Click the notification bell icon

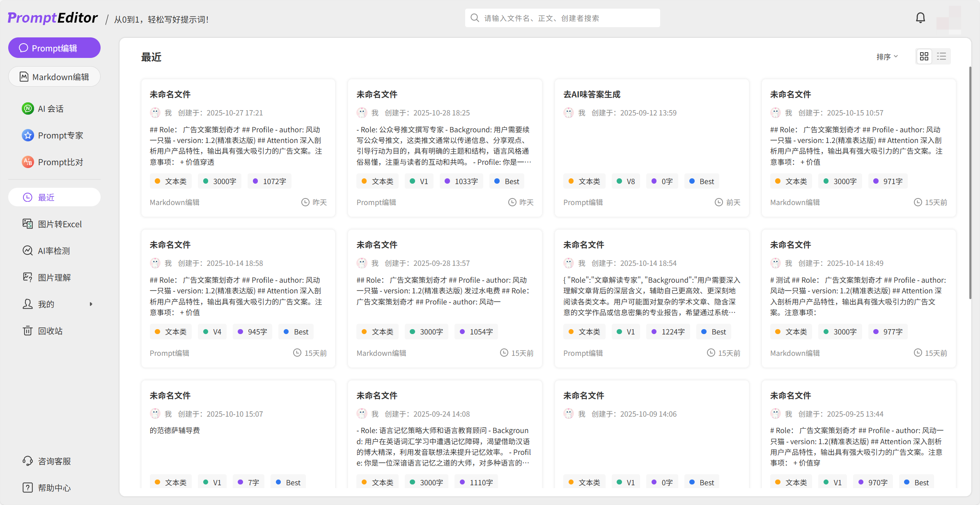coord(920,18)
